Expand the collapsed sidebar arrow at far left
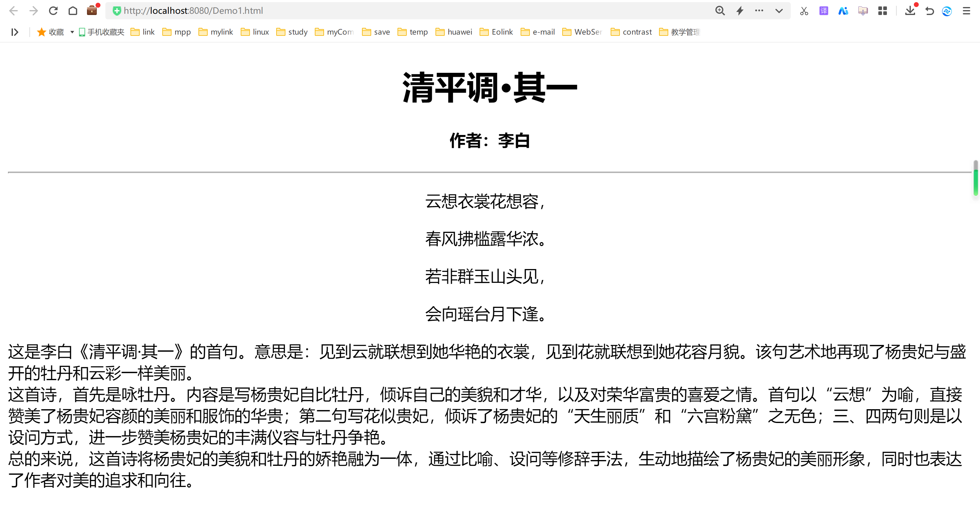 point(14,32)
